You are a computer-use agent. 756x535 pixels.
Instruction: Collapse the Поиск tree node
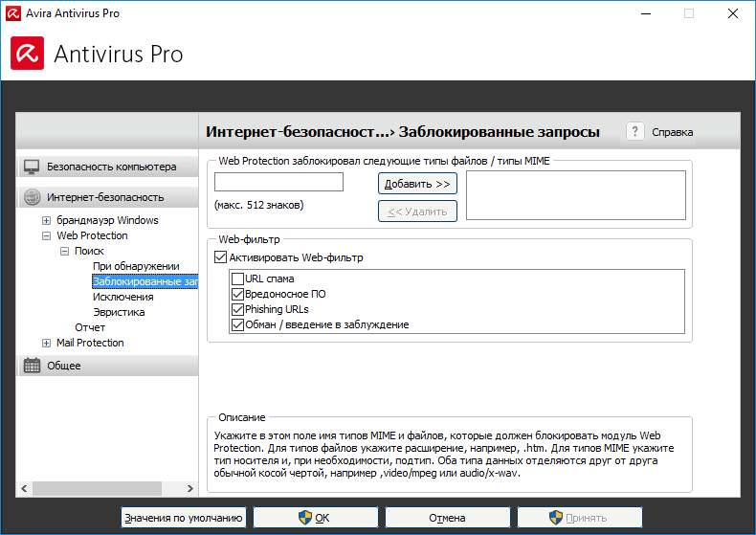click(x=64, y=251)
